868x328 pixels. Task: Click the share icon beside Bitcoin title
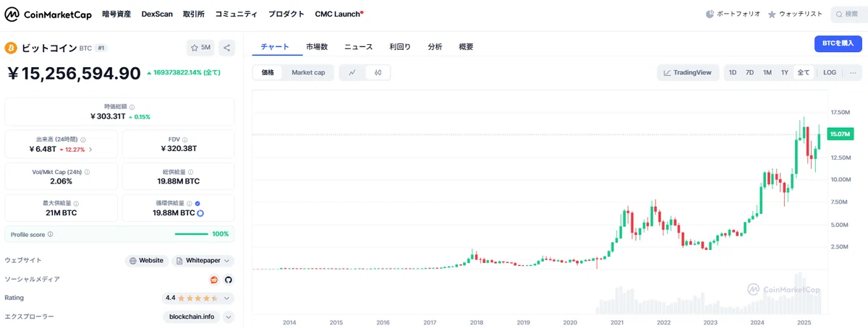pyautogui.click(x=226, y=48)
